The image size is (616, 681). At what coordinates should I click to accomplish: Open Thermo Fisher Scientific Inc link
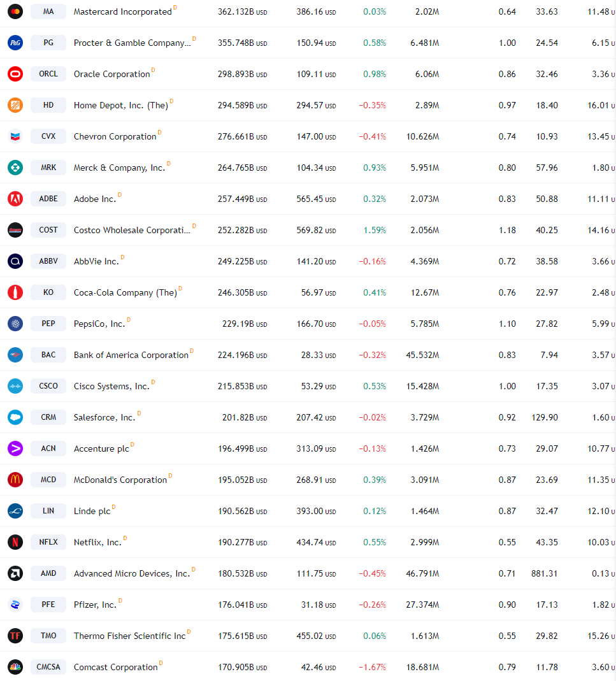pyautogui.click(x=130, y=636)
